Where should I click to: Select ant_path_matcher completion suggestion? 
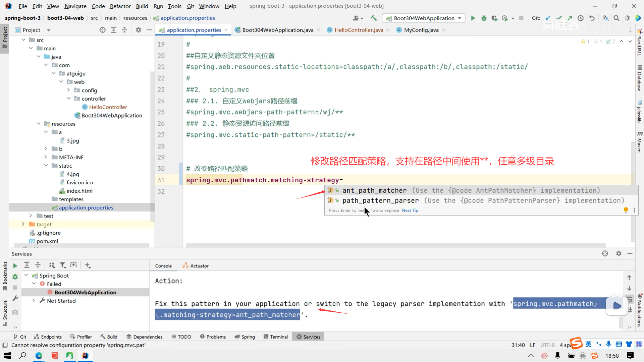(x=374, y=190)
